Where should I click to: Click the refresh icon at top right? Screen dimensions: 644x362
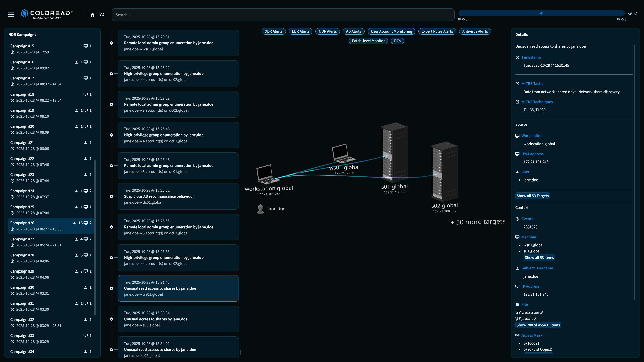coord(636,13)
